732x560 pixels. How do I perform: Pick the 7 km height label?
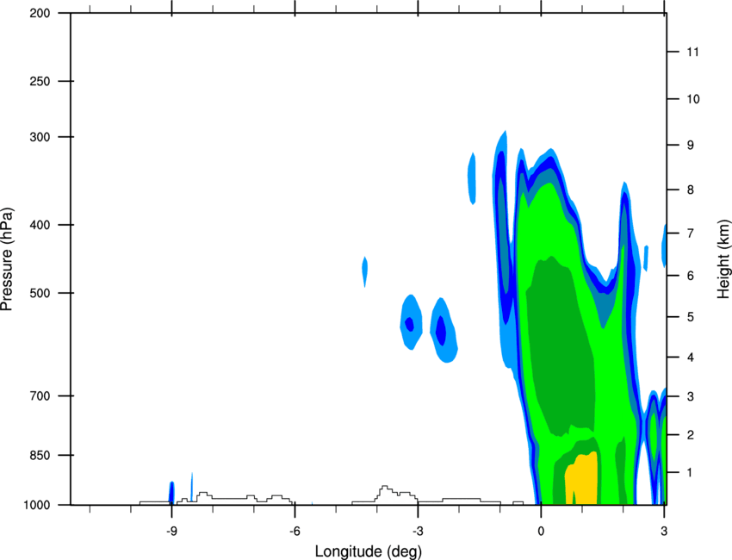coord(690,233)
